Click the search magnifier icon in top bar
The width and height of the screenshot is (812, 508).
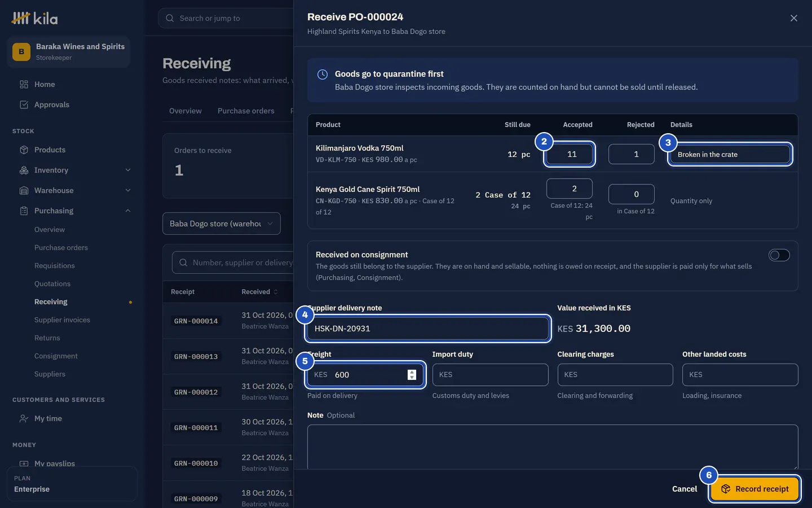pos(170,18)
